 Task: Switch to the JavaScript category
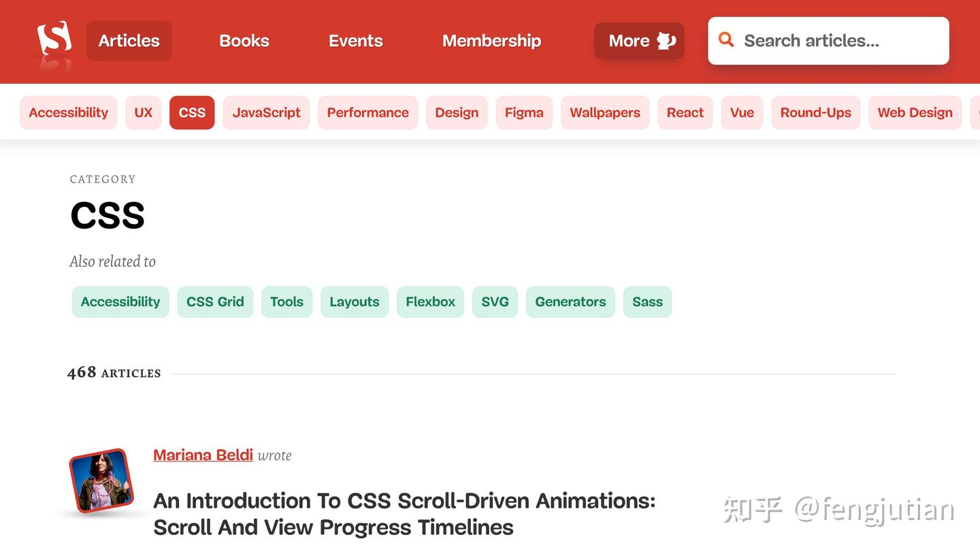(266, 112)
